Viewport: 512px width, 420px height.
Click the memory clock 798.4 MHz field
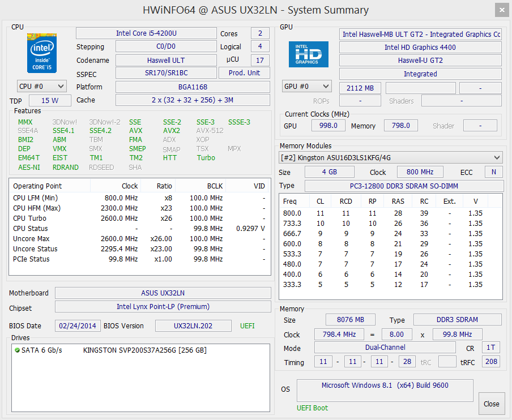tap(339, 335)
